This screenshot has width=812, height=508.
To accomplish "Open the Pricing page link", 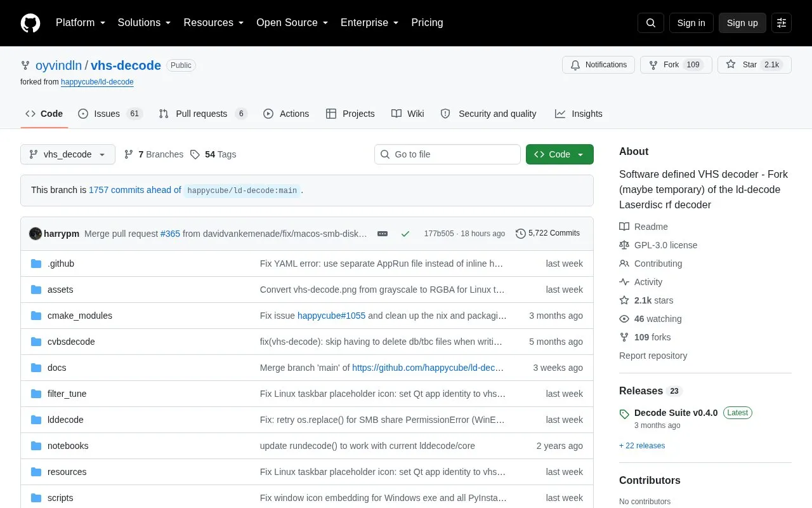I will click(427, 23).
